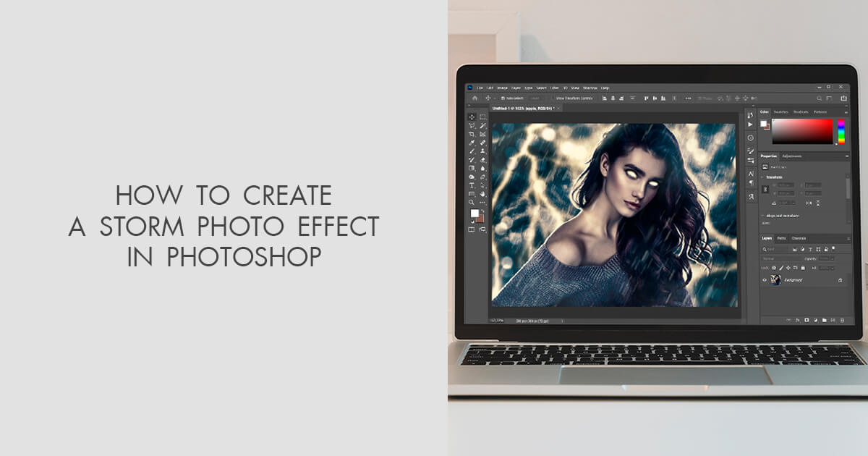This screenshot has width=868, height=456.
Task: Enable Show Transform Controls
Action: [x=553, y=97]
